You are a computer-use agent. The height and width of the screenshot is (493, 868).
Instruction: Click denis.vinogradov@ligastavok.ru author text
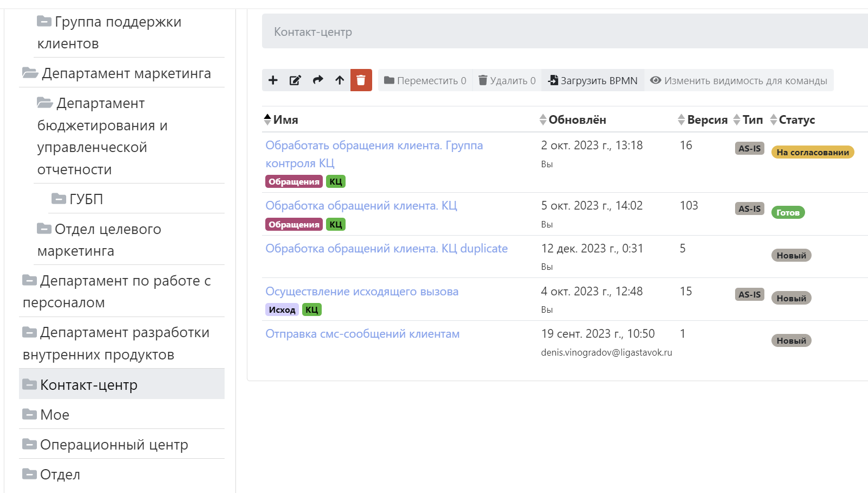pyautogui.click(x=607, y=352)
